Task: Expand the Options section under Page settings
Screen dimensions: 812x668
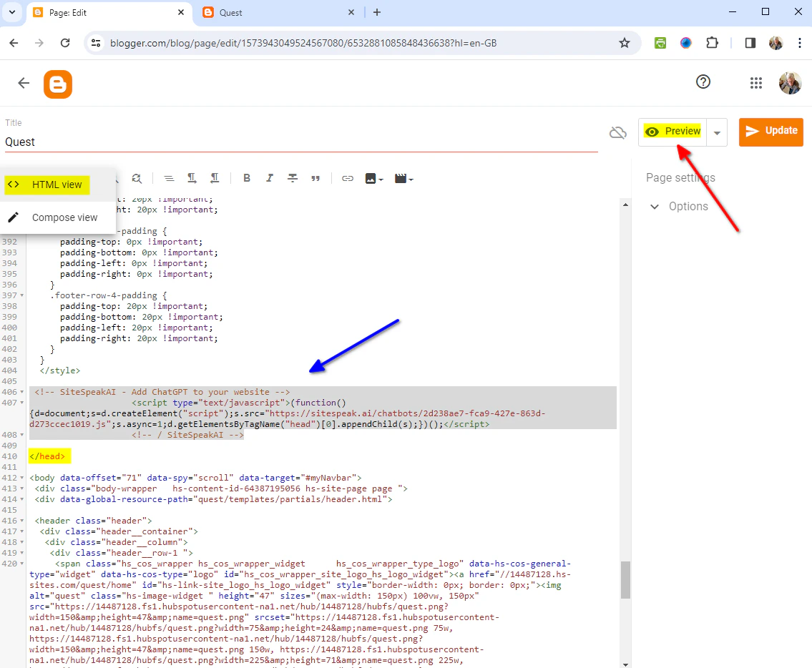Action: point(655,206)
